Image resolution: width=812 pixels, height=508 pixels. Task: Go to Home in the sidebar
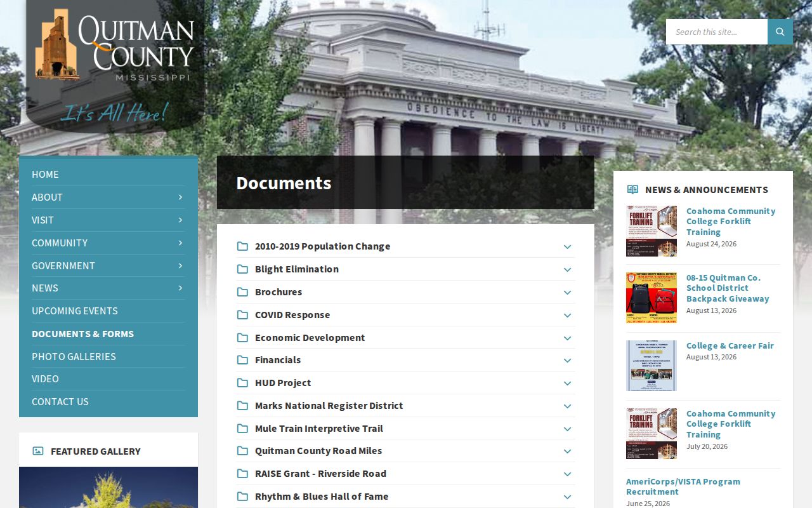click(x=45, y=174)
